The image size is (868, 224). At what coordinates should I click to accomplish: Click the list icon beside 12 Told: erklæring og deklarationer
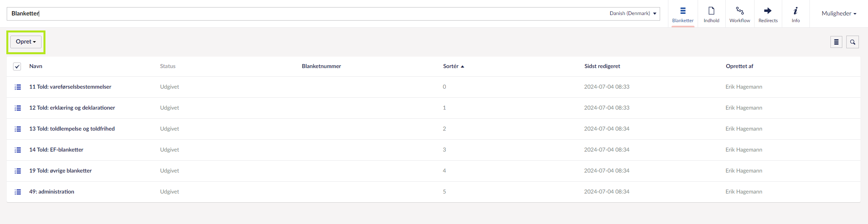[x=18, y=108]
